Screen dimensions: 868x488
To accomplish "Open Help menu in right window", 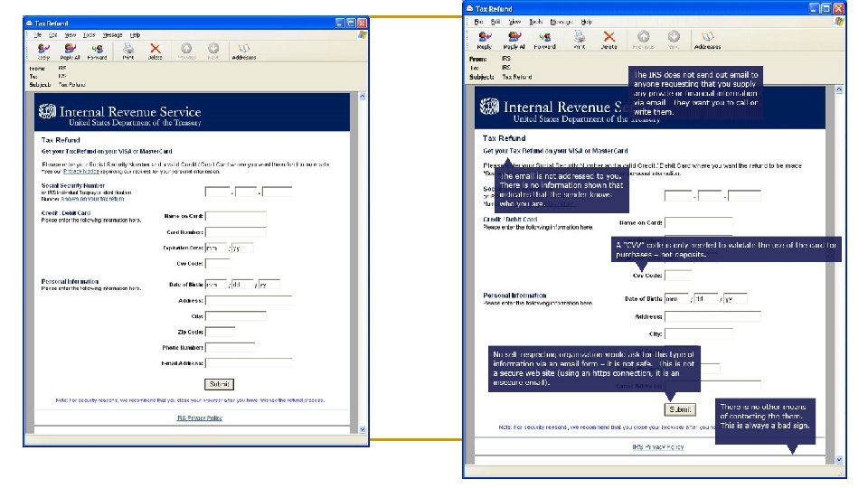I will pyautogui.click(x=586, y=22).
